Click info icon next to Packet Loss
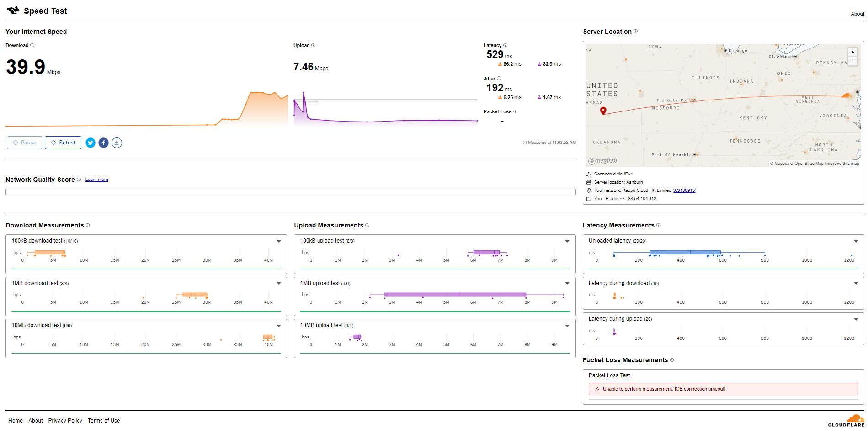Screen dimensions: 868x428 click(515, 111)
